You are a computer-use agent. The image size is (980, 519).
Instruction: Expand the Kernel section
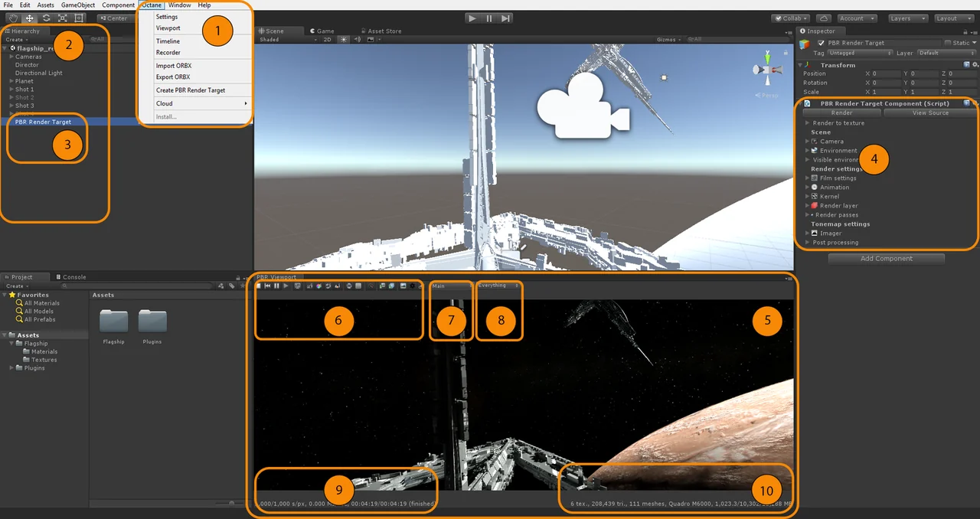tap(807, 197)
